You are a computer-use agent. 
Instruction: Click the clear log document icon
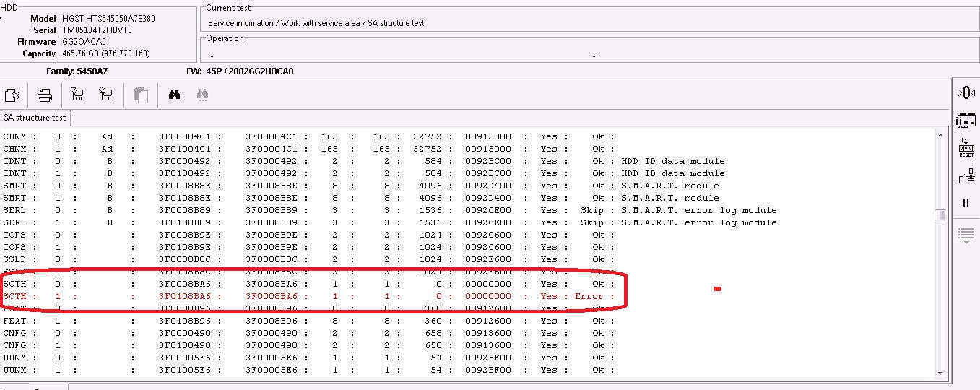12,95
